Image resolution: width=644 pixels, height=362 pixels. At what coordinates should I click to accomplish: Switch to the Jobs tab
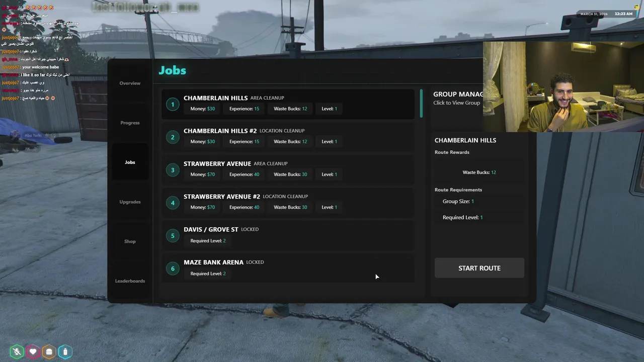tap(130, 162)
